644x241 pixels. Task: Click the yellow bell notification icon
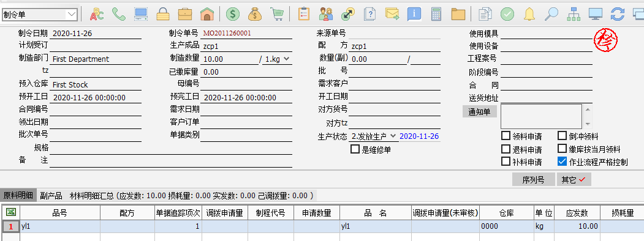pos(529,14)
